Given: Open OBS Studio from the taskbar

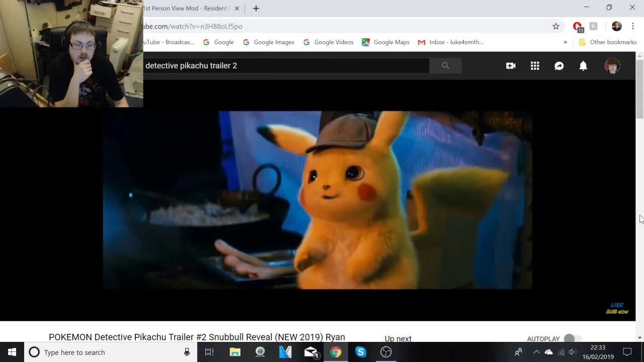Looking at the screenshot, I should pyautogui.click(x=386, y=352).
